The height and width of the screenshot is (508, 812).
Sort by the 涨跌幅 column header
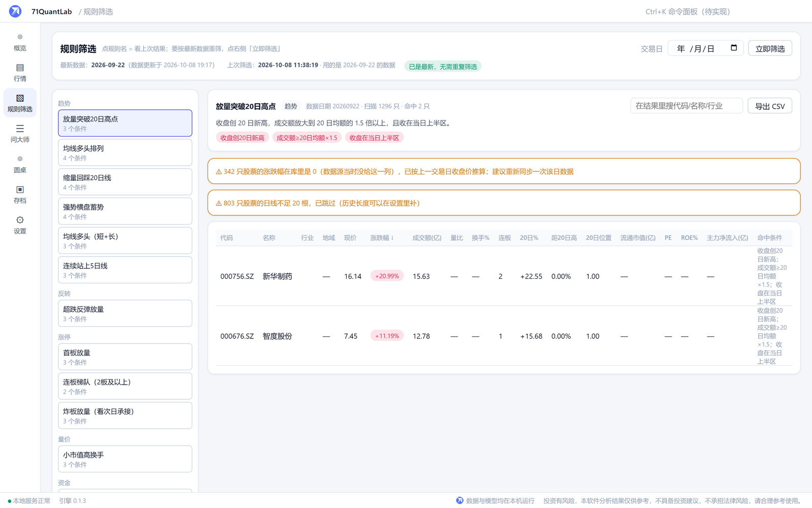click(x=382, y=238)
